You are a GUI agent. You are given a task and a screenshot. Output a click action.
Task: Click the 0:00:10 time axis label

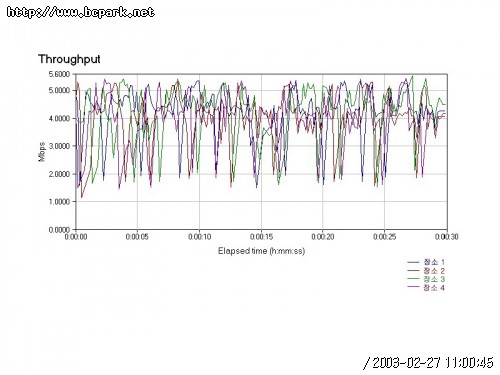click(199, 237)
